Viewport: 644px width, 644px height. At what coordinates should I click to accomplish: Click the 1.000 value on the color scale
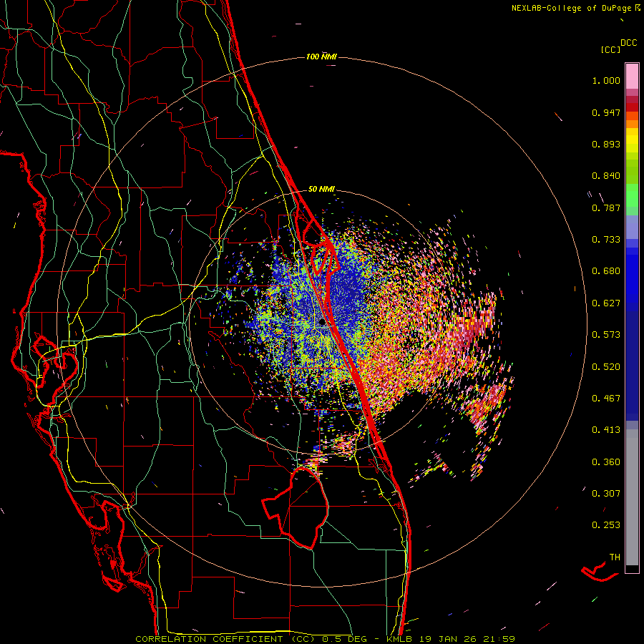point(606,80)
